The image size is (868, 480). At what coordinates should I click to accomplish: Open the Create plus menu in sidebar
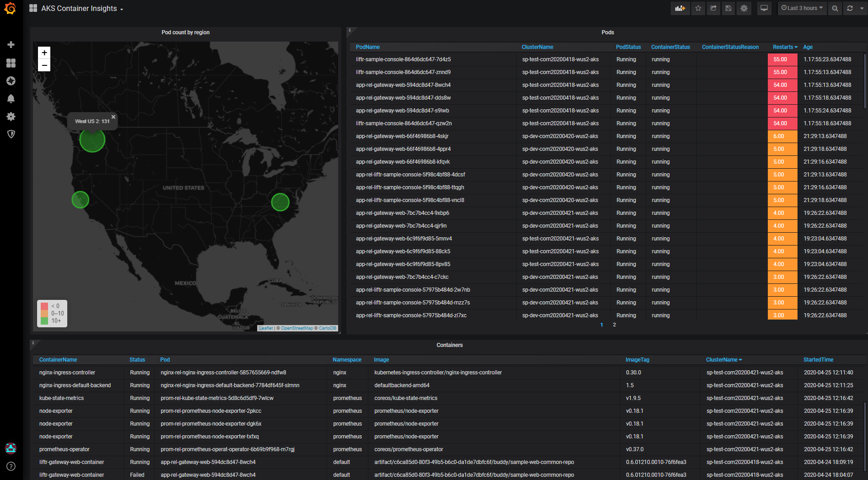click(11, 44)
